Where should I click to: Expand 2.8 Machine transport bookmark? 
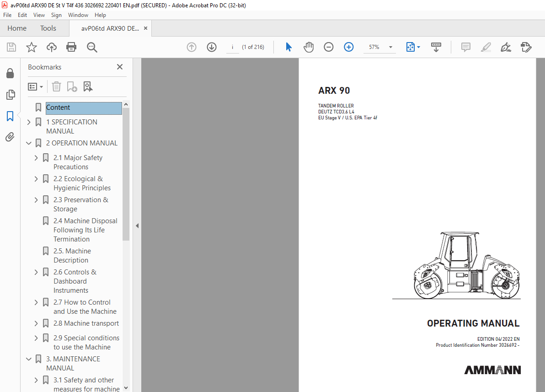coord(36,323)
